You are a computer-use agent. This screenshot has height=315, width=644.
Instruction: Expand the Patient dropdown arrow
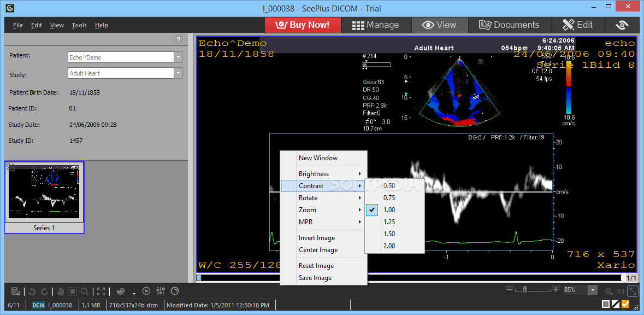pos(178,57)
